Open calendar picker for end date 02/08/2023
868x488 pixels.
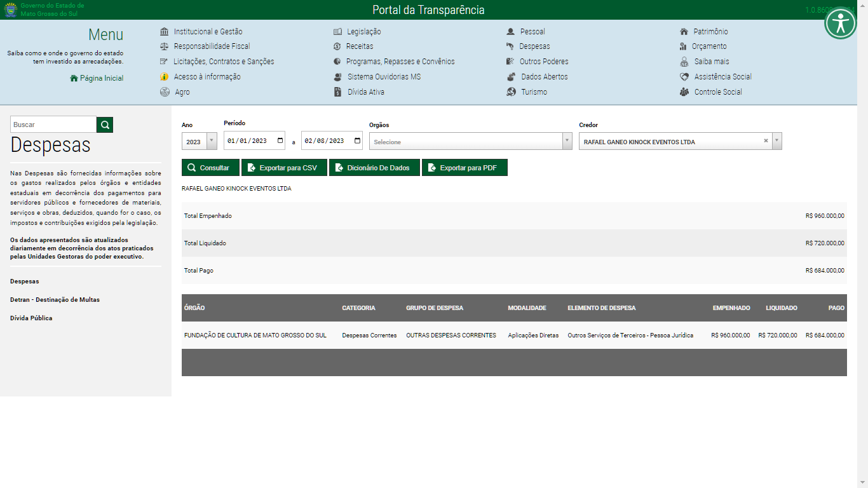[x=358, y=141]
